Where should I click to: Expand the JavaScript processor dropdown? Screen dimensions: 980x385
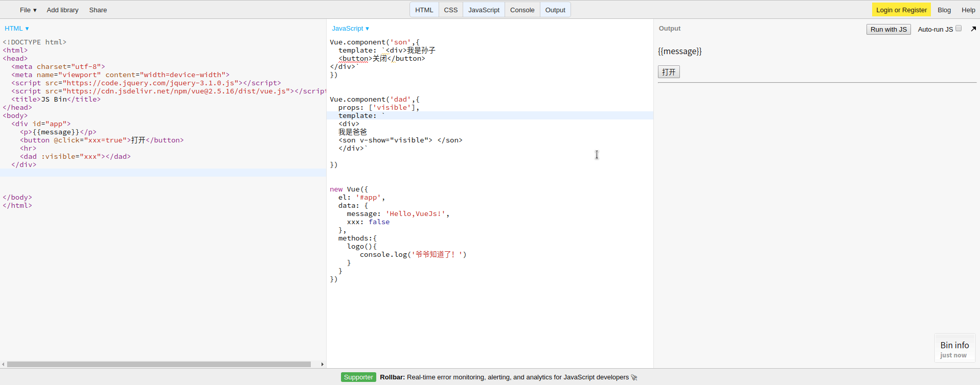pos(350,29)
